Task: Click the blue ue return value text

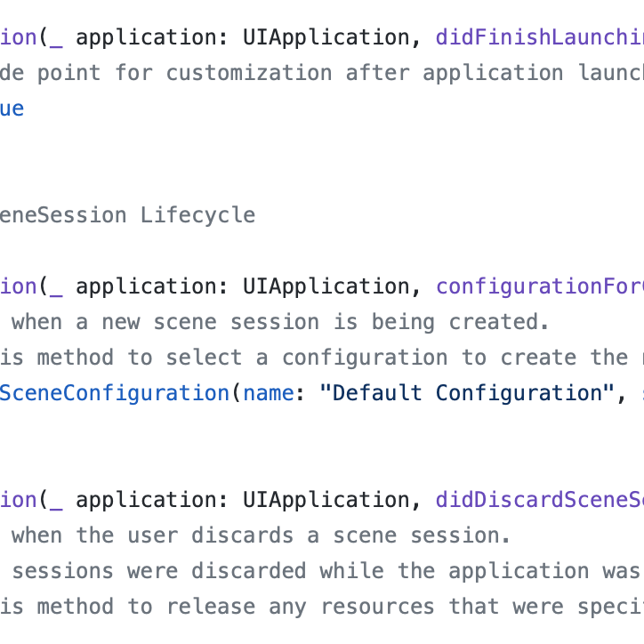Action: tap(12, 109)
